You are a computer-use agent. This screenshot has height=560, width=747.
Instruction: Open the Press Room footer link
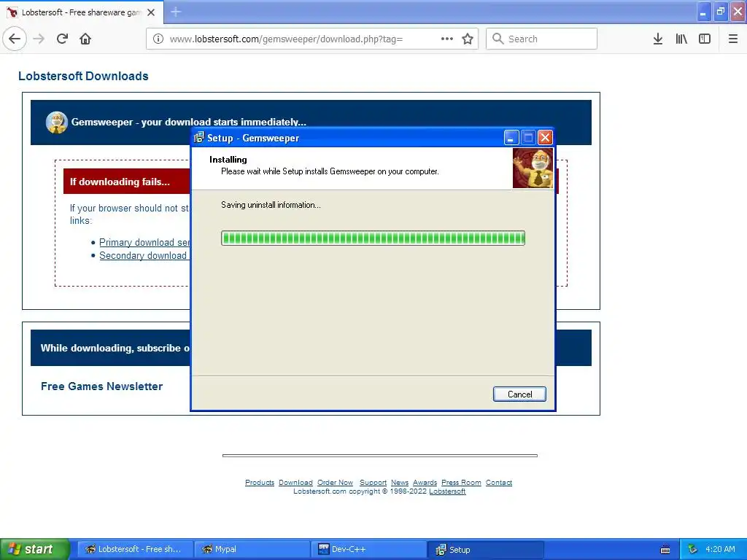(461, 483)
